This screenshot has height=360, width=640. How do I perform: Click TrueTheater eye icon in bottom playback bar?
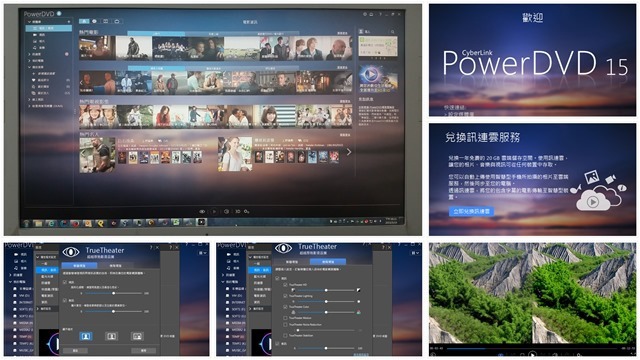(202, 211)
